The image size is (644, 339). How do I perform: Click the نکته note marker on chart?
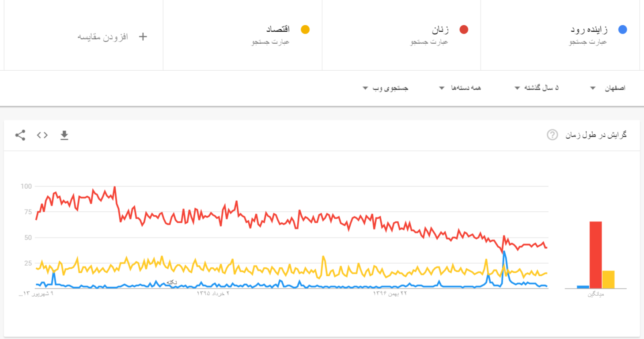tap(172, 282)
